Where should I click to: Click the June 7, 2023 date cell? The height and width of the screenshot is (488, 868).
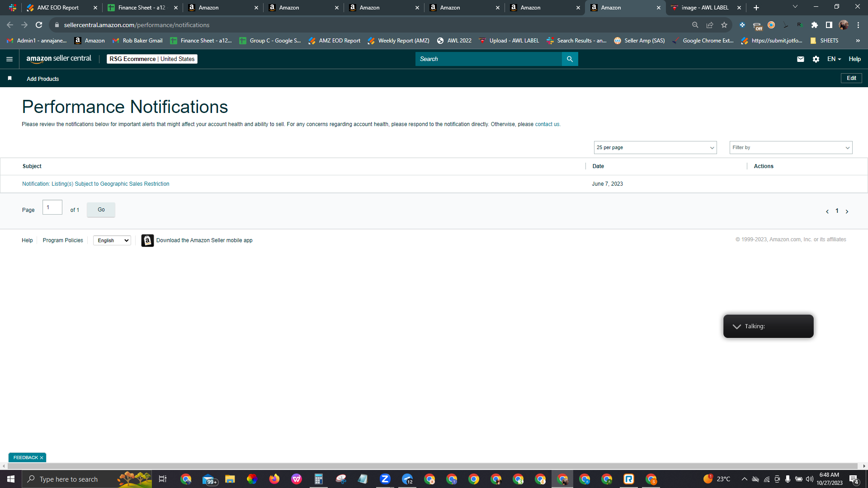click(607, 184)
